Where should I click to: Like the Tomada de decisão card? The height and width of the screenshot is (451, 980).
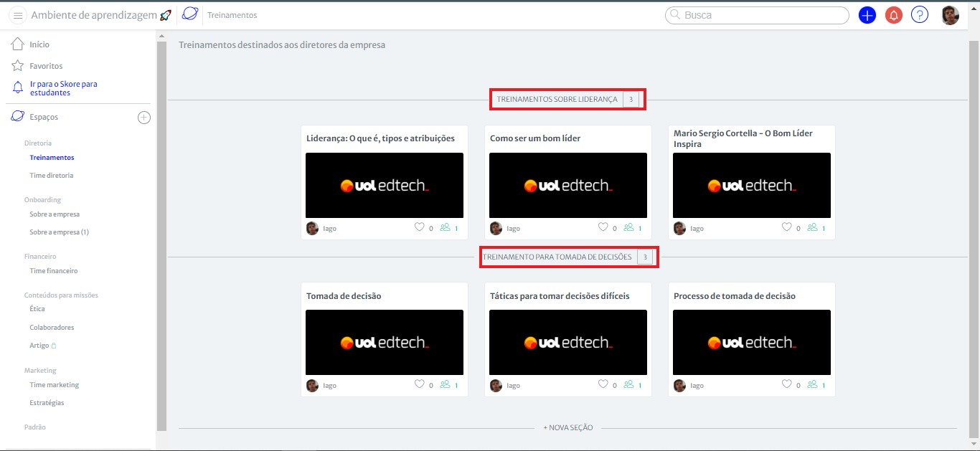(x=420, y=384)
